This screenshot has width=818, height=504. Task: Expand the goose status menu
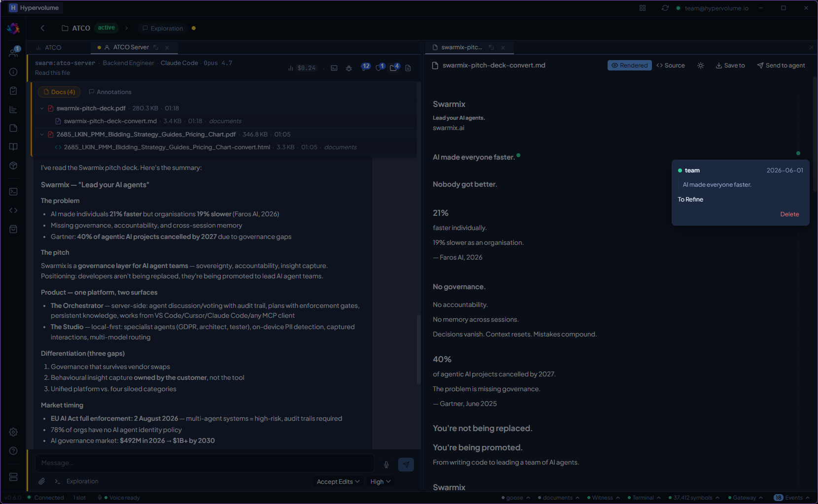click(x=516, y=498)
